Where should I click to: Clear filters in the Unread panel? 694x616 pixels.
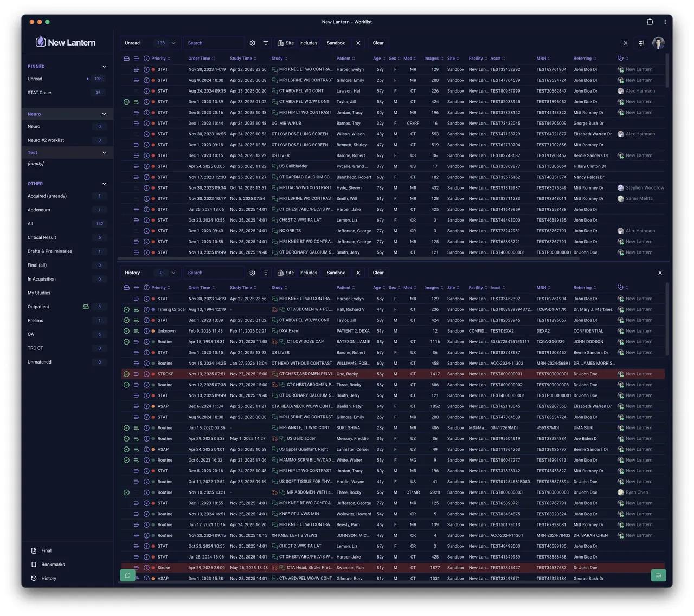click(378, 43)
